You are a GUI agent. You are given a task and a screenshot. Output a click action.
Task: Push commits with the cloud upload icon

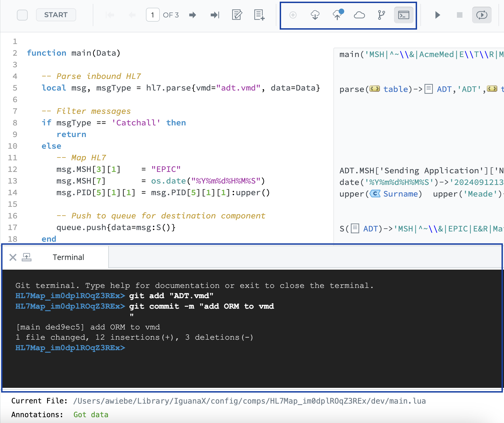(x=337, y=15)
